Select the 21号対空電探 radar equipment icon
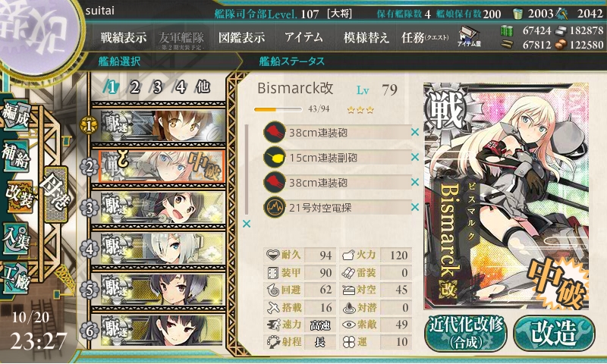The image size is (607, 364). [275, 207]
